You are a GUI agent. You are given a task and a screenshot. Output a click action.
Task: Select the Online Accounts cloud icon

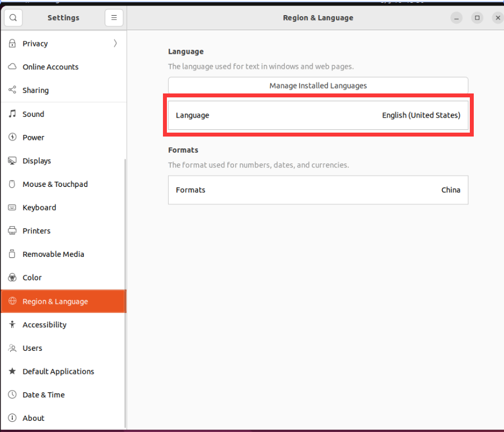tap(12, 67)
